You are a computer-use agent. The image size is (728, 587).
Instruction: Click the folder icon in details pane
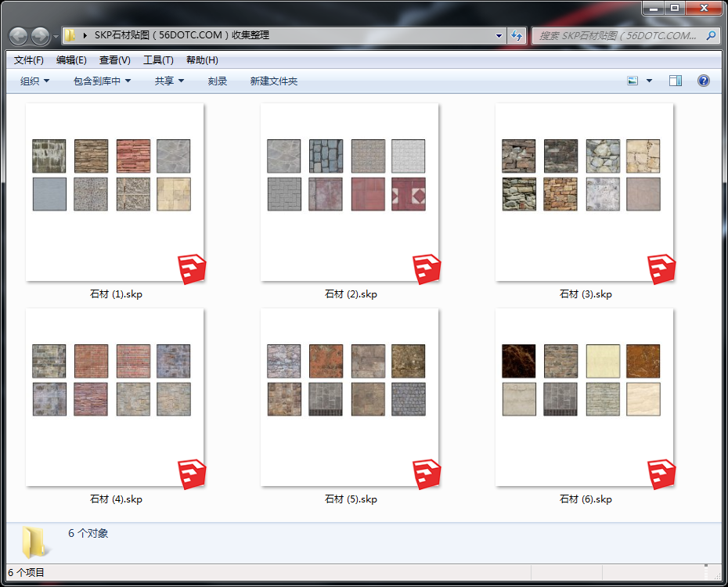34,542
